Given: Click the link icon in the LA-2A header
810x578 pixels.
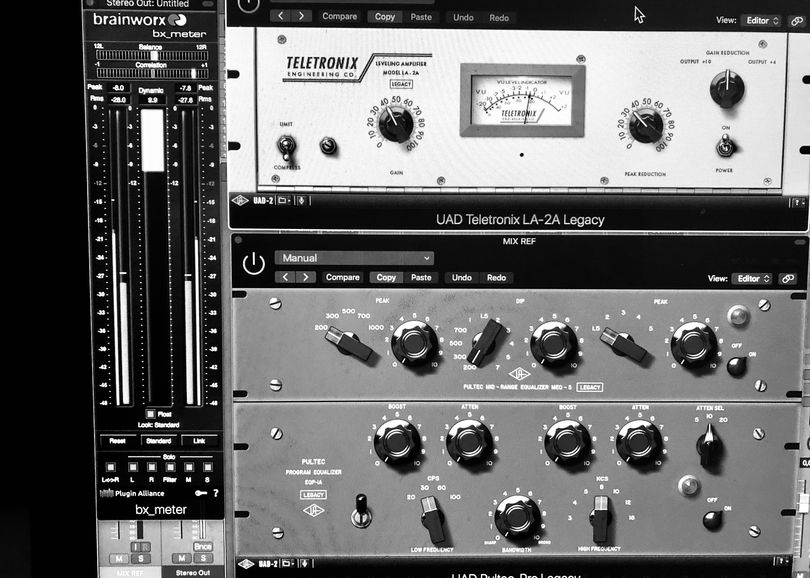Looking at the screenshot, I should click(797, 21).
